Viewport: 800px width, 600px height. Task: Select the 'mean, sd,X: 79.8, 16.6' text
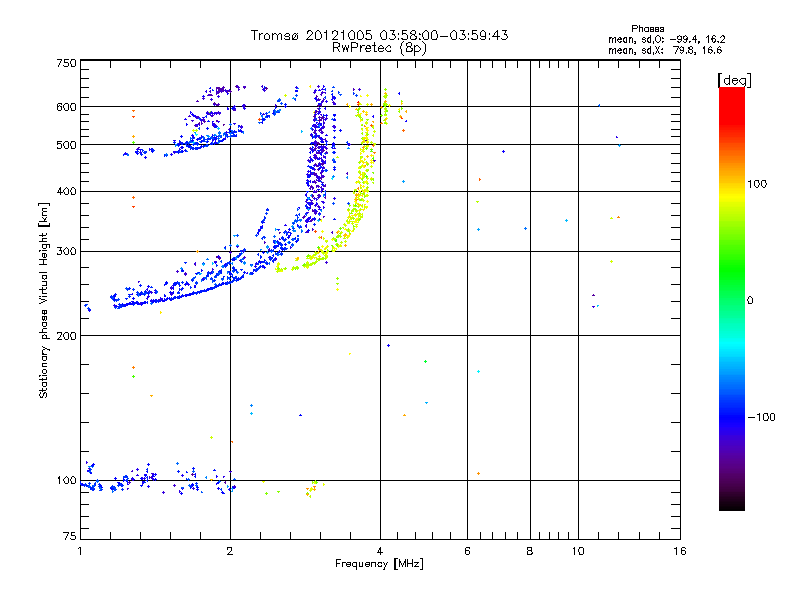[665, 50]
